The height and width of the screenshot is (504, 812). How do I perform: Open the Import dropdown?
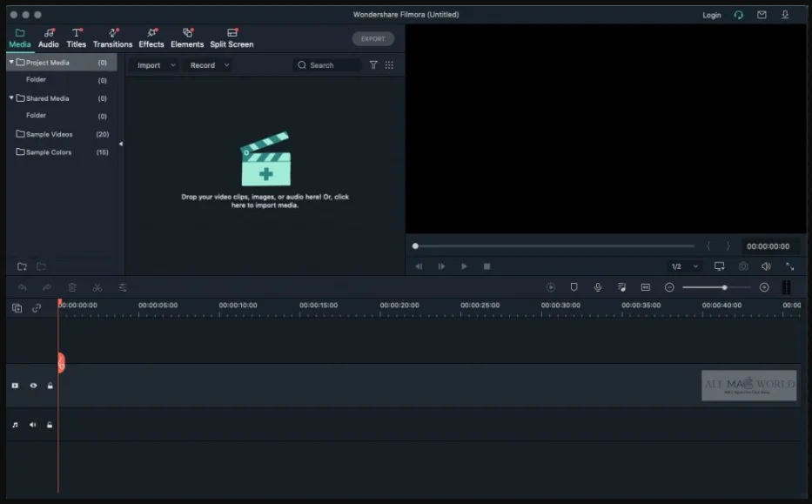156,65
